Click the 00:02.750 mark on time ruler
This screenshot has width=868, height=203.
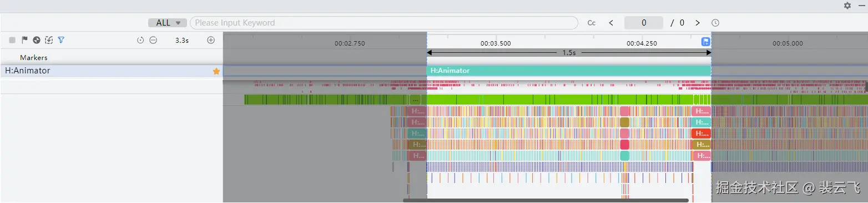click(x=350, y=43)
